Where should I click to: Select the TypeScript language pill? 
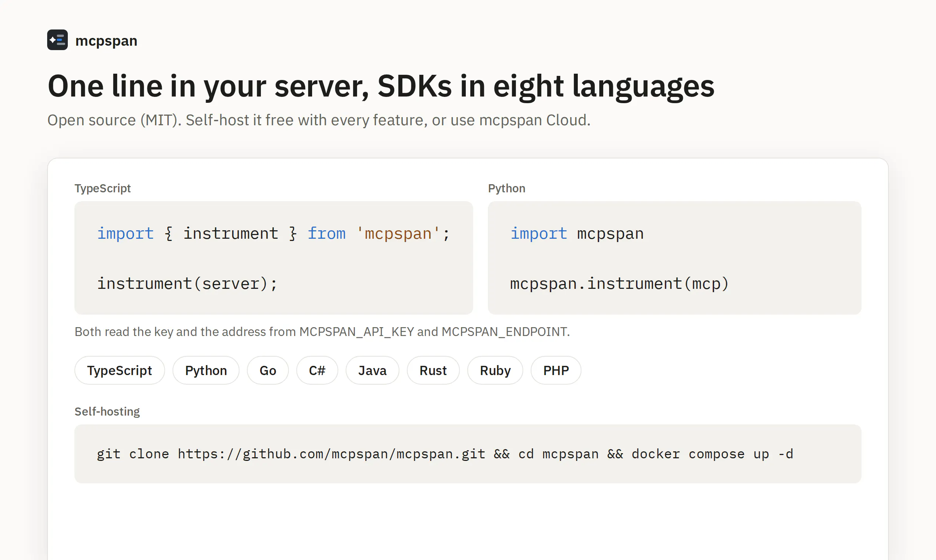120,370
